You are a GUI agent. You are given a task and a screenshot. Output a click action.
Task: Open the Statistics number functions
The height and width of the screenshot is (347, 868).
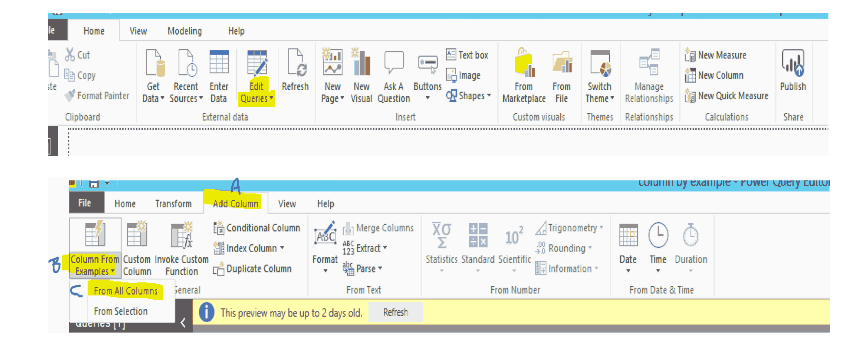(x=441, y=247)
